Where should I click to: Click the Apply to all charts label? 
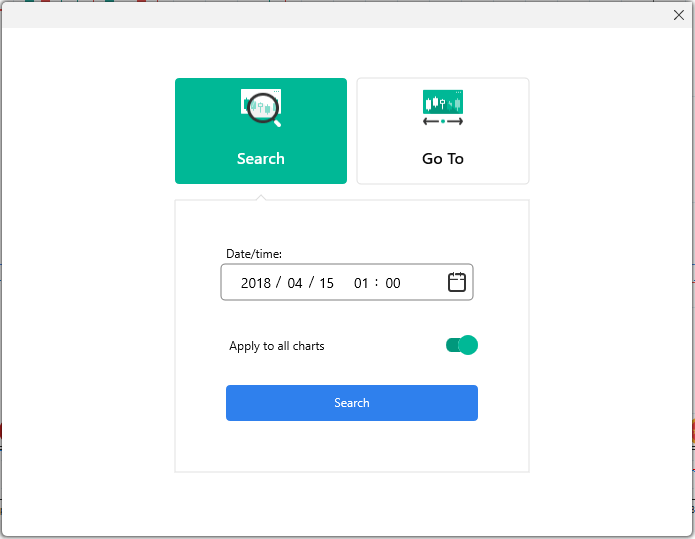point(277,346)
